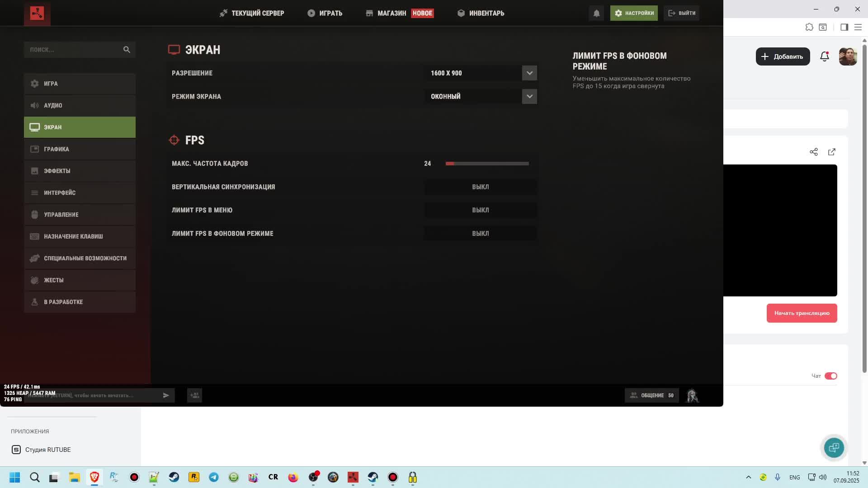Expand the РЕЖИМ ЭКРАНА dropdown arrow
Viewport: 868px width, 488px height.
[x=529, y=96]
